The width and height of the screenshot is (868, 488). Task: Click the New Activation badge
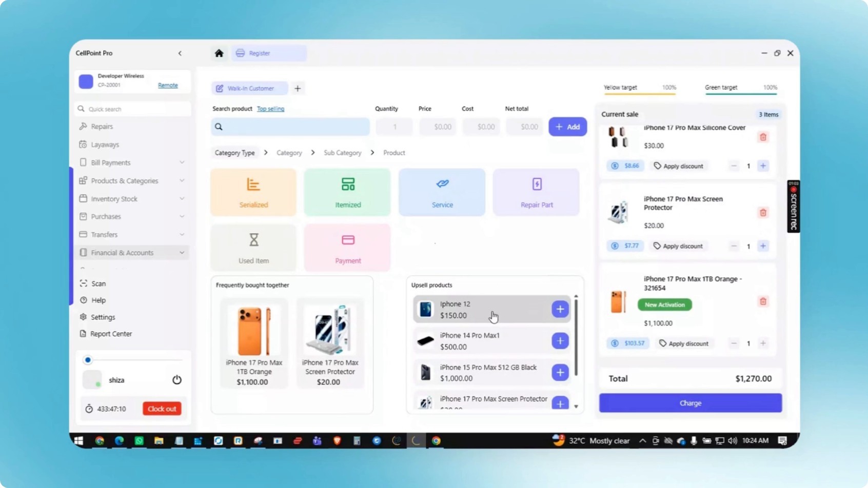point(665,305)
